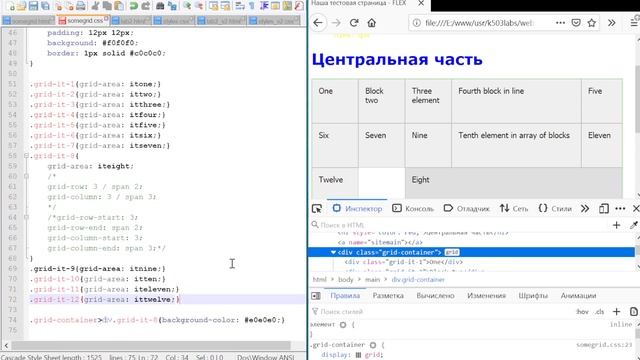
Task: Collapse the .grid-it-8 block fold marker
Action: tap(26, 156)
